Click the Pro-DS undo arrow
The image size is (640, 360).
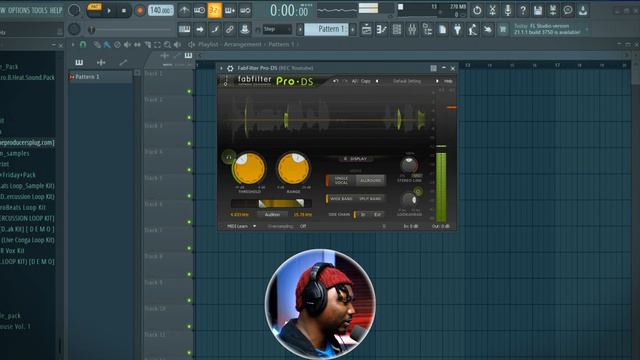[x=336, y=81]
